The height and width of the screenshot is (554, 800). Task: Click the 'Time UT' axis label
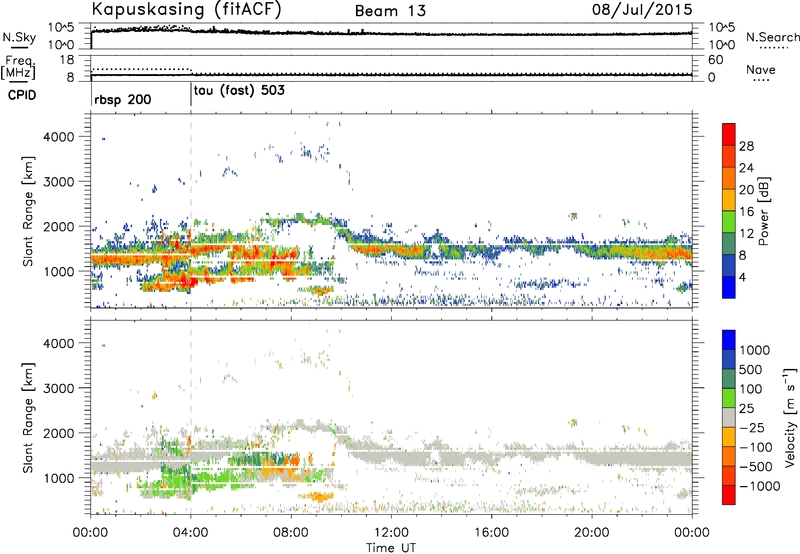(391, 548)
